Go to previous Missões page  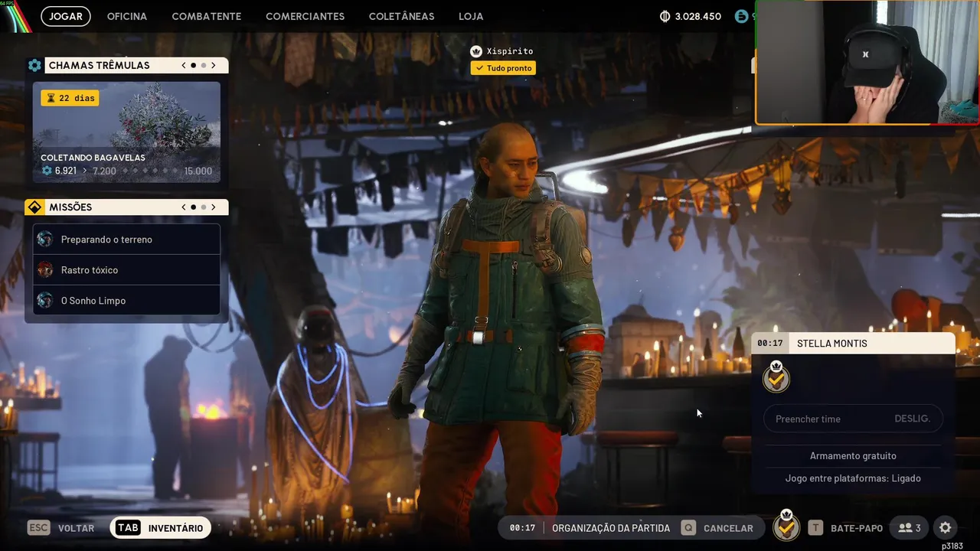point(184,207)
